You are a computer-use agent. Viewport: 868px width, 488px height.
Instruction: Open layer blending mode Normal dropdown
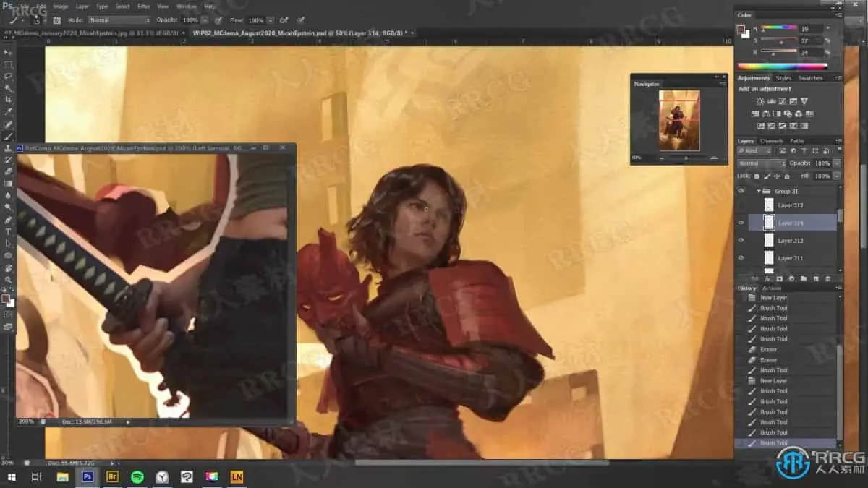click(x=760, y=163)
